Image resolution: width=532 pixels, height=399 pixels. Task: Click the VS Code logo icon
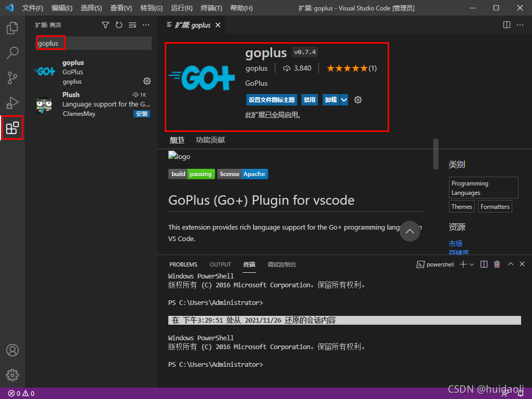(9, 8)
